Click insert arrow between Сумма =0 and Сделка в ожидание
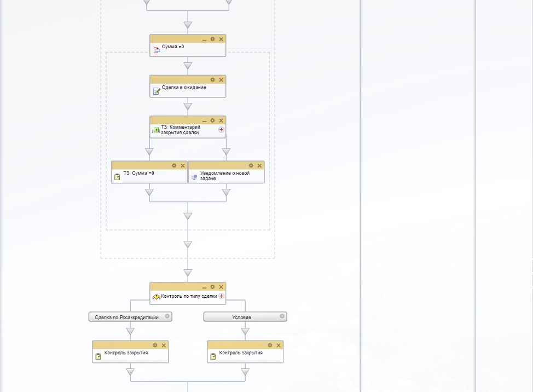This screenshot has width=533, height=392. click(188, 66)
